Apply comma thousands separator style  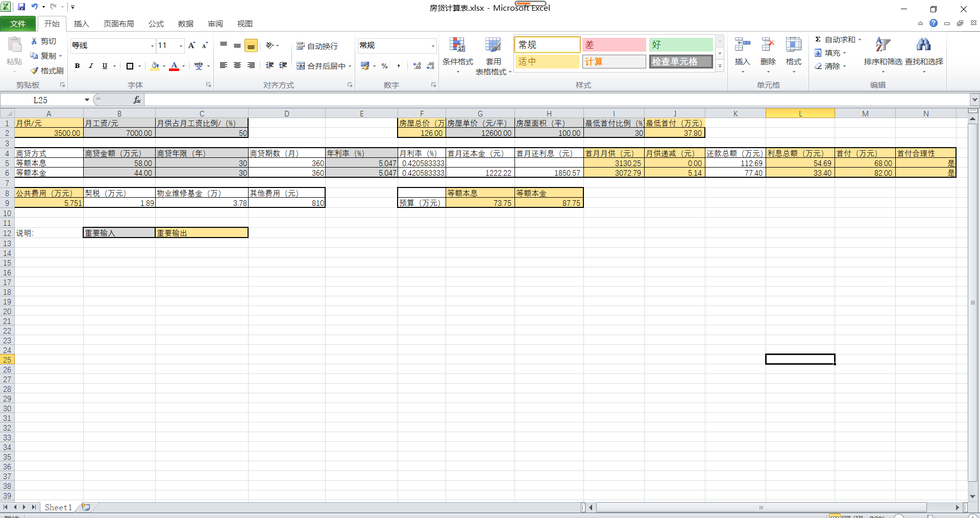coord(398,66)
